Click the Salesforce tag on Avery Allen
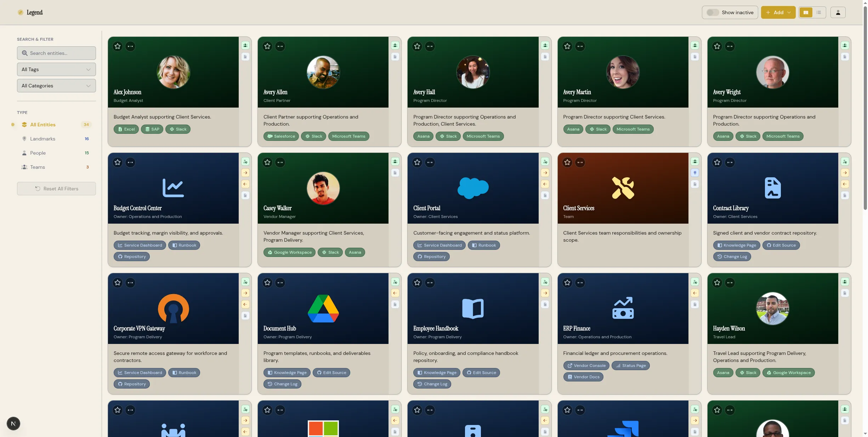This screenshot has width=868, height=437. point(281,136)
